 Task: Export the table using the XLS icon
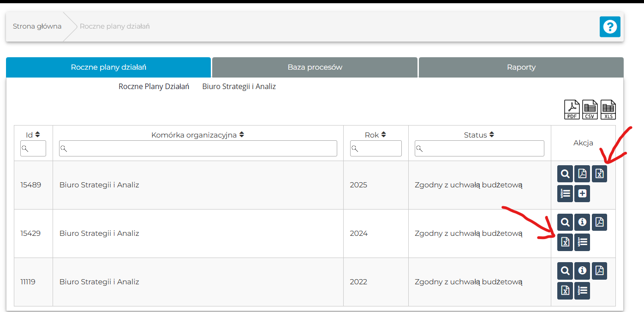tap(608, 110)
